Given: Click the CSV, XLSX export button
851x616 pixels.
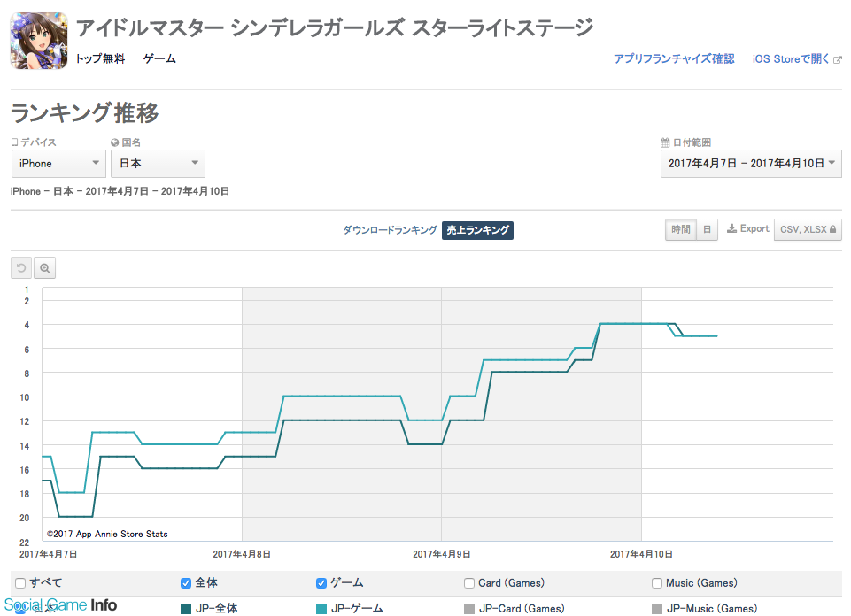Looking at the screenshot, I should point(808,229).
